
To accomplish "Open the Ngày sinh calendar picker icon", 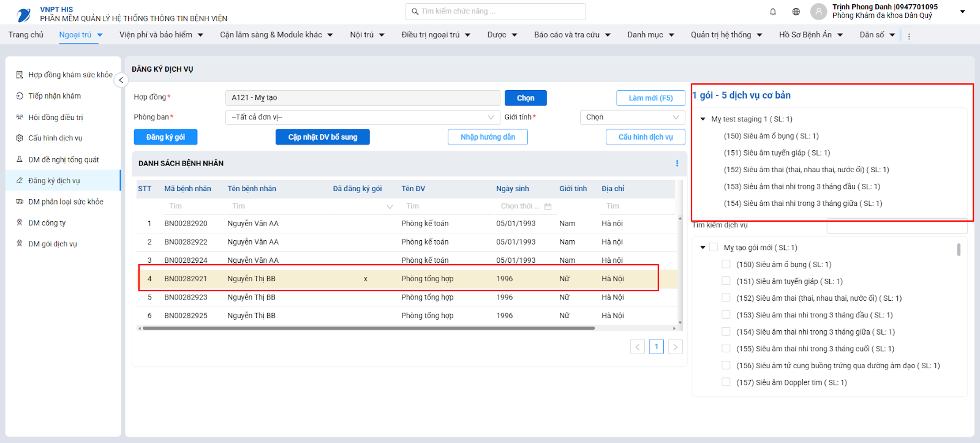I will click(x=548, y=206).
